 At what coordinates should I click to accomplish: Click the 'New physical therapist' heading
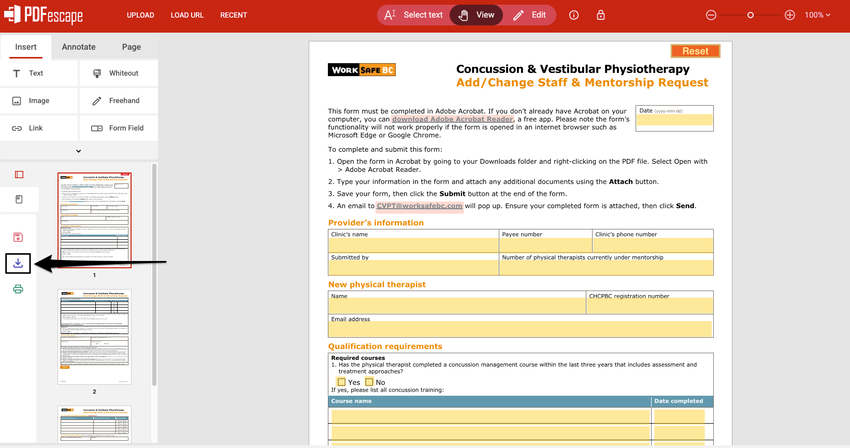pyautogui.click(x=377, y=285)
